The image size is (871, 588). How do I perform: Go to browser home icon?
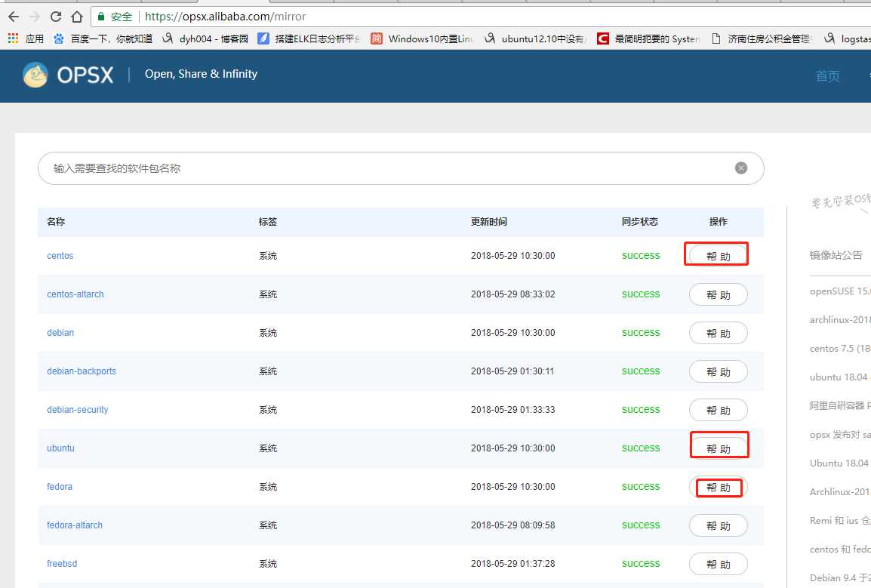point(77,17)
